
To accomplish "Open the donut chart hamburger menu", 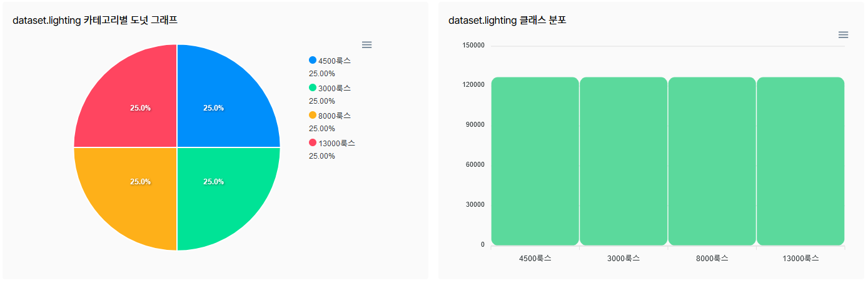I will pyautogui.click(x=367, y=44).
